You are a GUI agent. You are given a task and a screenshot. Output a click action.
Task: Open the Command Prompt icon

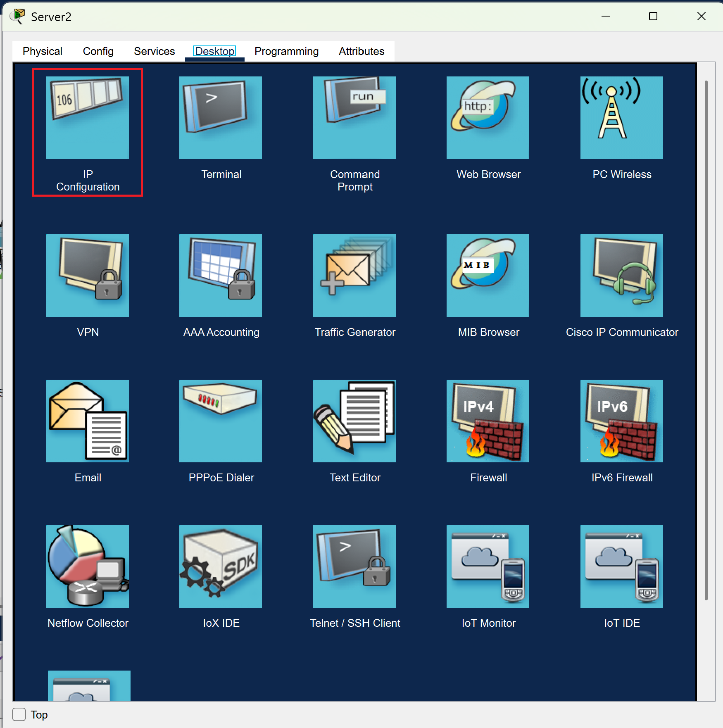(x=354, y=118)
